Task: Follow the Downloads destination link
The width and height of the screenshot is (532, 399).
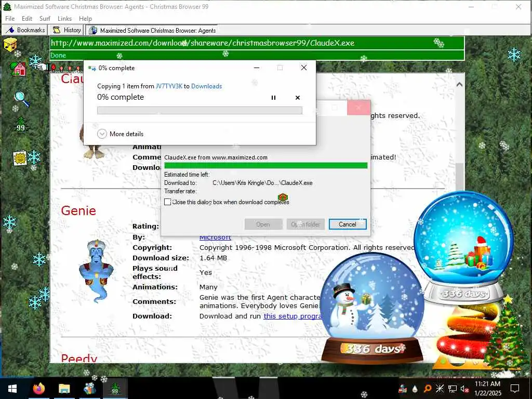Action: coord(207,86)
